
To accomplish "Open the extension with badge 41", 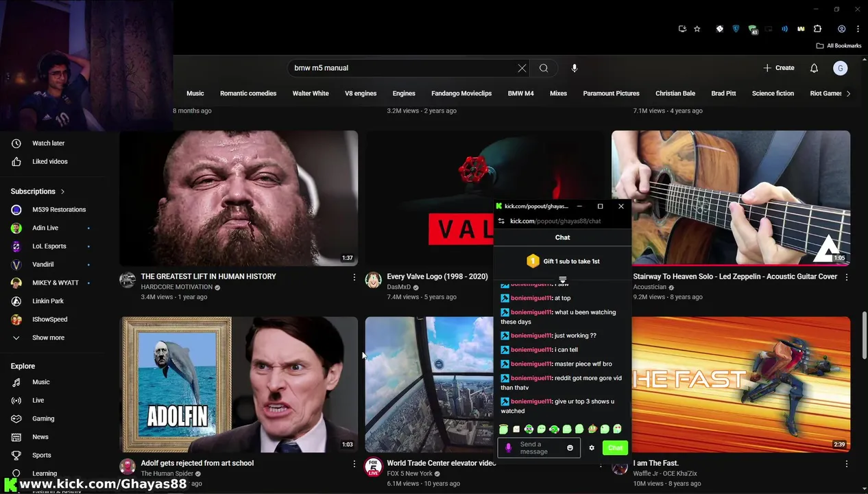I will (x=753, y=30).
